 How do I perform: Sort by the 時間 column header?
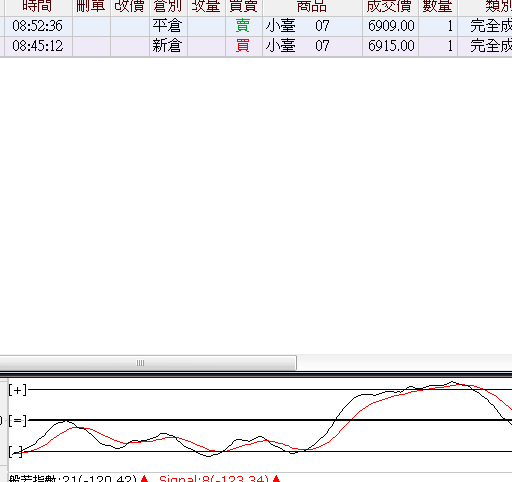pyautogui.click(x=38, y=7)
